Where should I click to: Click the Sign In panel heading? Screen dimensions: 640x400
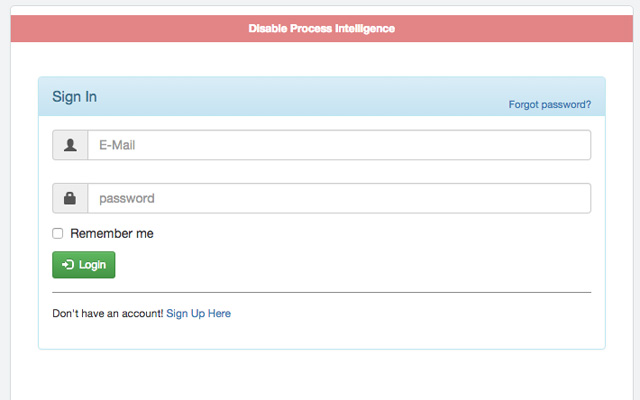(x=75, y=97)
